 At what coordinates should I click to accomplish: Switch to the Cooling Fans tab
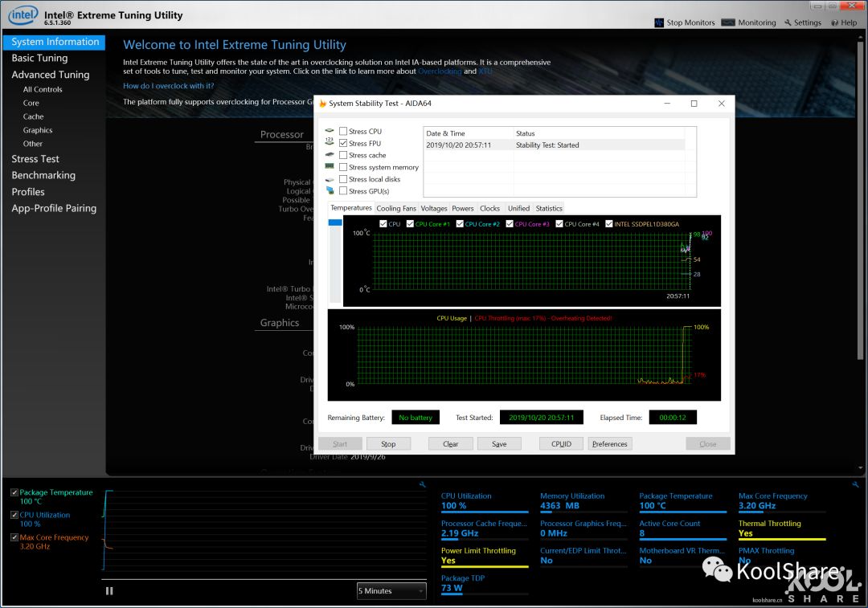[395, 209]
